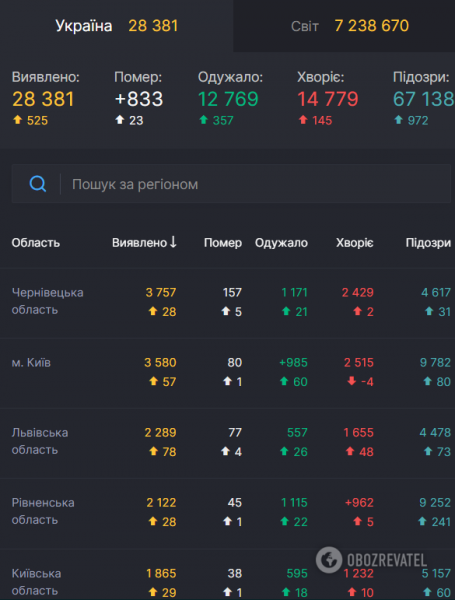This screenshot has width=455, height=600.
Task: Click the red arrow next to 145
Action: pos(303,120)
